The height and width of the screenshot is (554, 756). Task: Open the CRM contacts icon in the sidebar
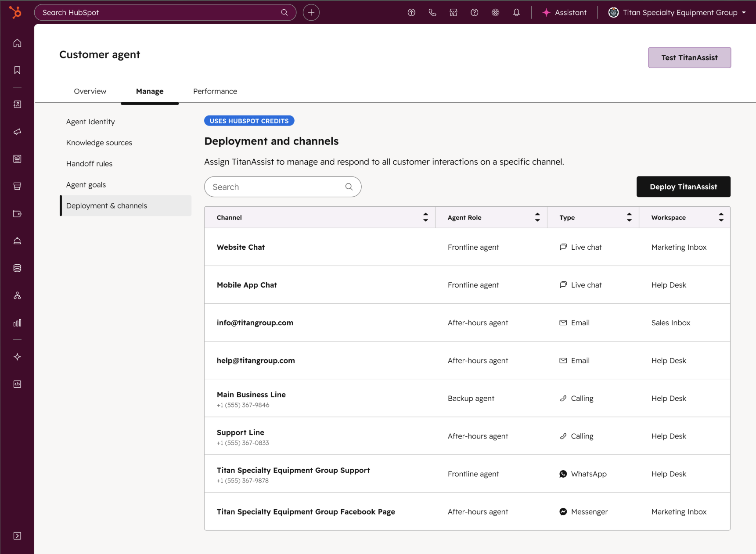pyautogui.click(x=17, y=104)
